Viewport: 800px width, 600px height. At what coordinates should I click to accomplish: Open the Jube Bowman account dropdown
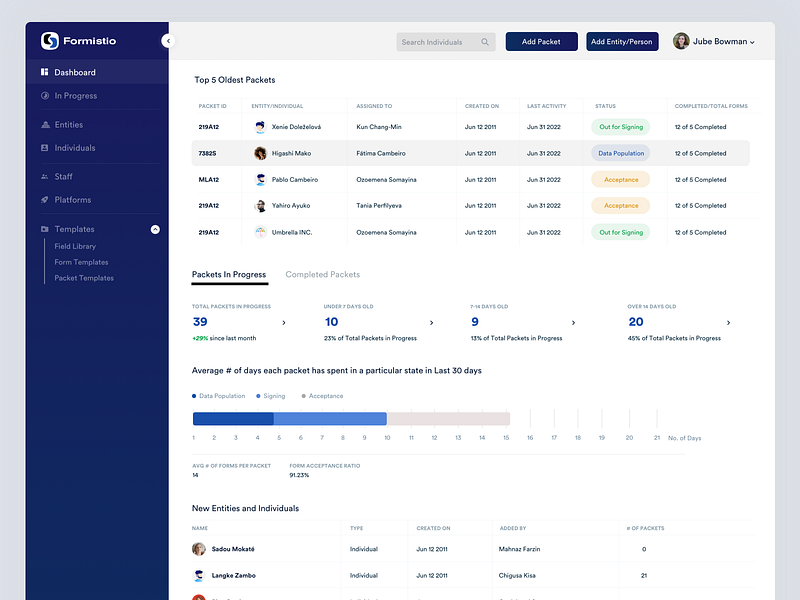[x=721, y=41]
